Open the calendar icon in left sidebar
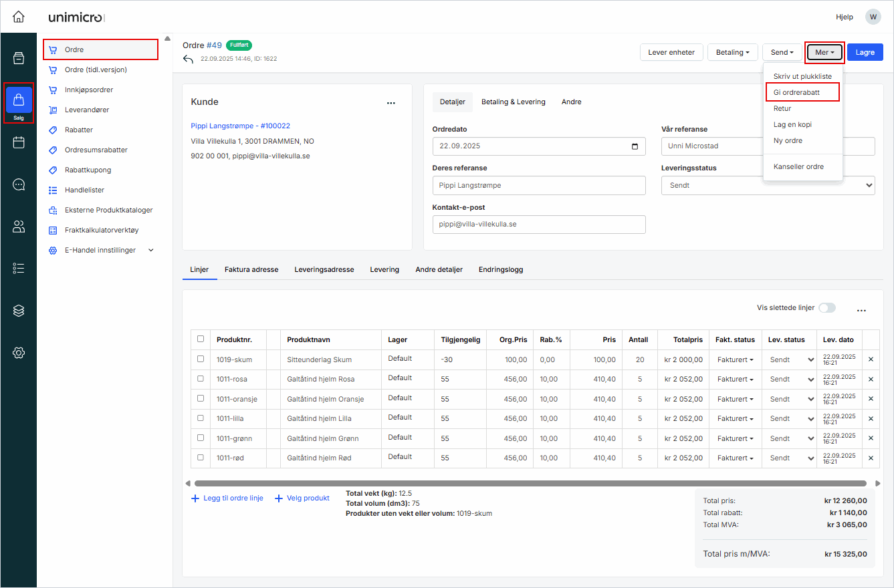This screenshot has height=588, width=894. [19, 142]
